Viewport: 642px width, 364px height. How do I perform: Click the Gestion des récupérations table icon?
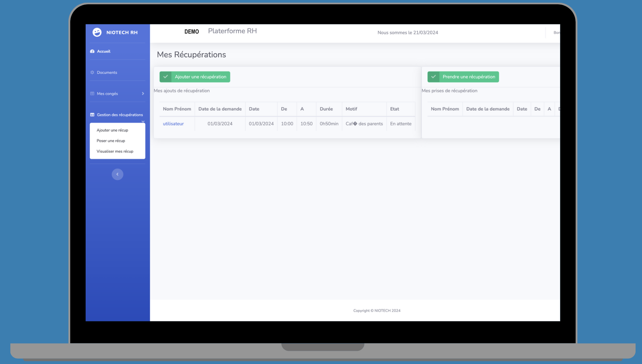92,115
